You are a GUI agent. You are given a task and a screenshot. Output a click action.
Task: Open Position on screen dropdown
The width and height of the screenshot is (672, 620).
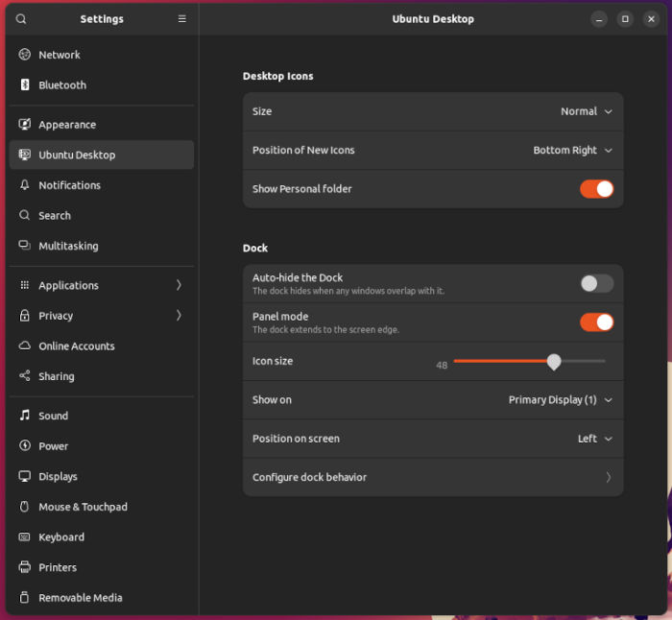[594, 439]
